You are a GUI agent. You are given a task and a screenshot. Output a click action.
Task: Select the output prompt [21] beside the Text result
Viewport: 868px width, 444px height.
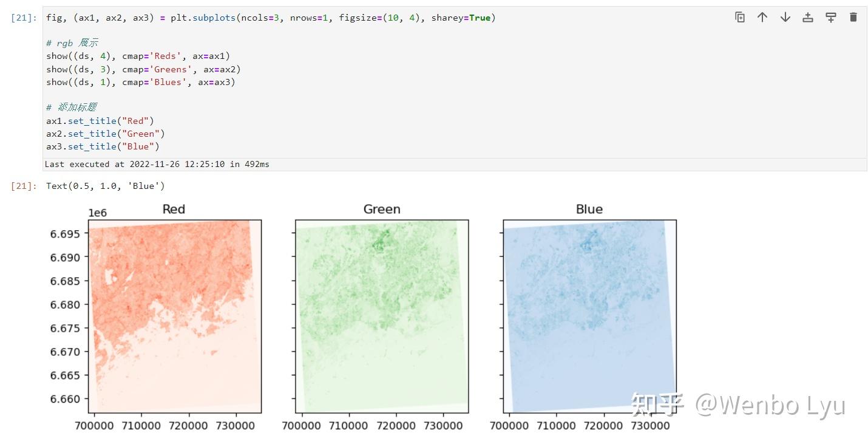click(x=24, y=186)
